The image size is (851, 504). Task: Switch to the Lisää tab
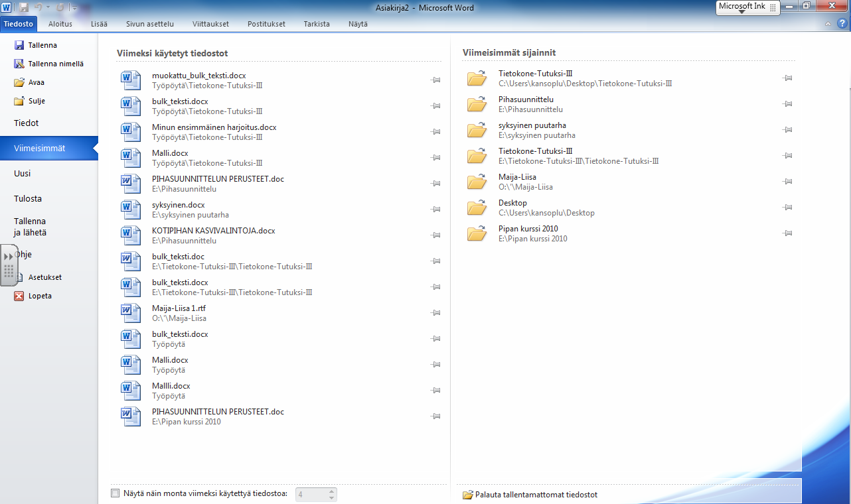coord(100,24)
